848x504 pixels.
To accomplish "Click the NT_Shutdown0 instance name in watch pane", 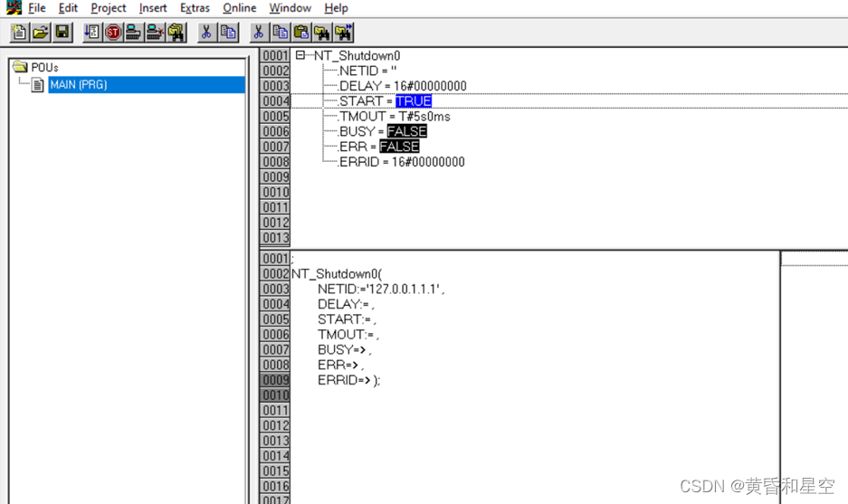I will pyautogui.click(x=357, y=56).
